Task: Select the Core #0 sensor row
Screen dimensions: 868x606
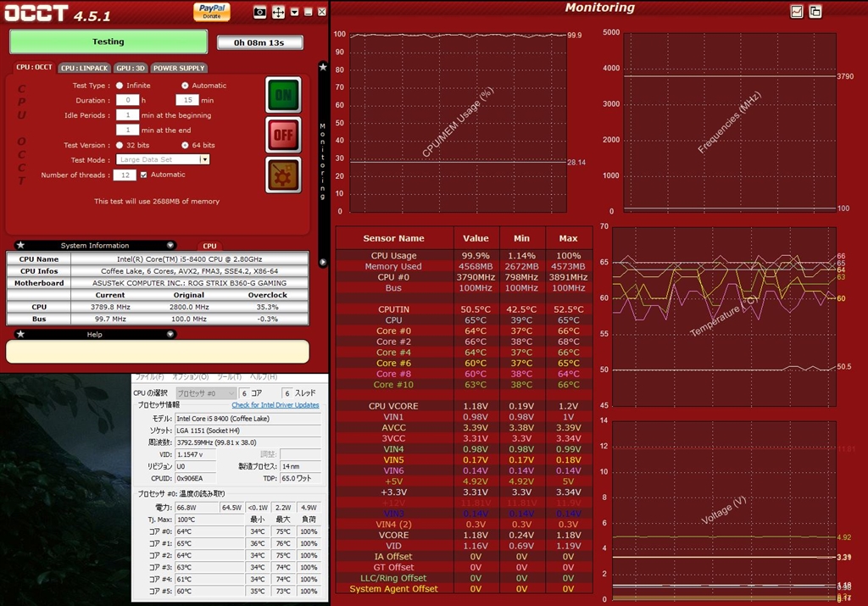Action: (464, 331)
